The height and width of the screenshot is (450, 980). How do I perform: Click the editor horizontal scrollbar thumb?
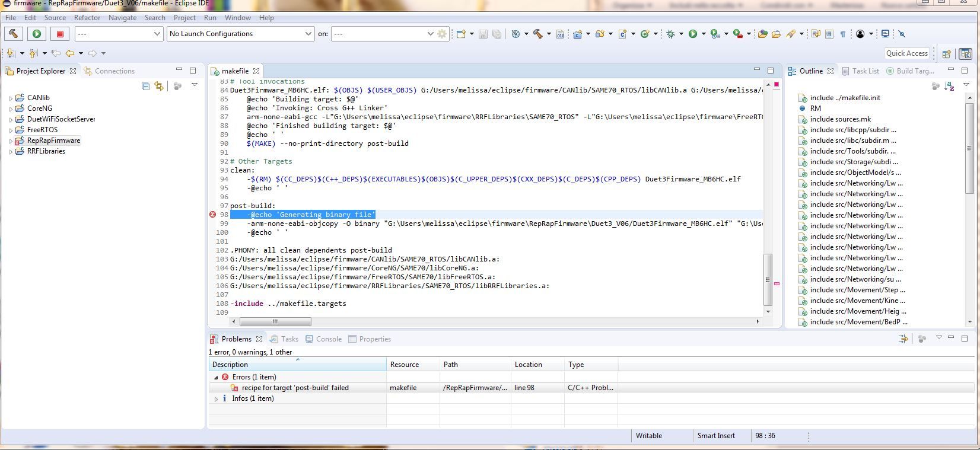[275, 321]
